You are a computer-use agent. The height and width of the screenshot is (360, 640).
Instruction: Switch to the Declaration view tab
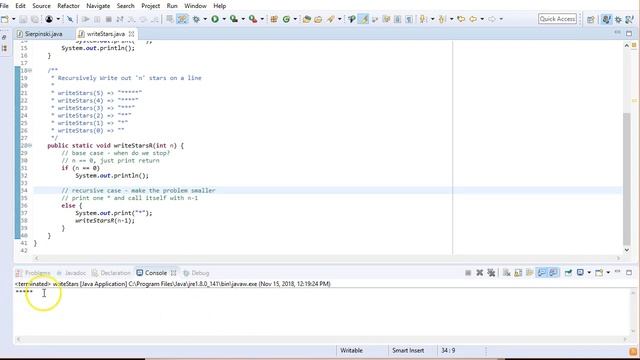[111, 273]
